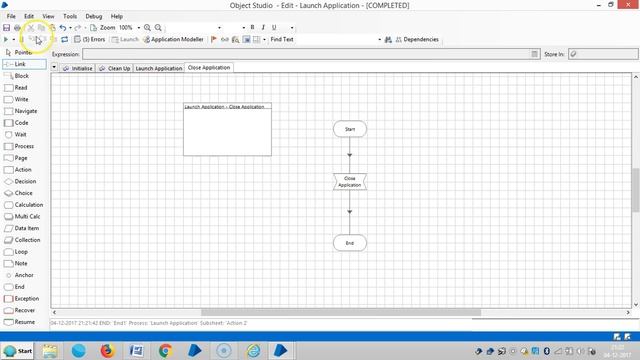Viewport: 640px width, 360px height.
Task: Open the (5) Errors list
Action: click(90, 40)
